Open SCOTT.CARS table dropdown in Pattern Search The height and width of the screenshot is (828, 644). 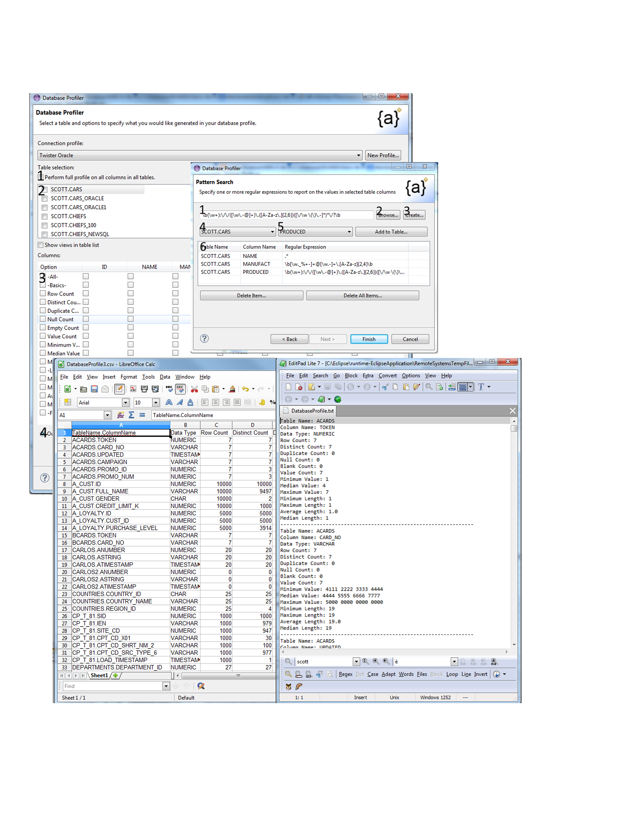coord(272,232)
